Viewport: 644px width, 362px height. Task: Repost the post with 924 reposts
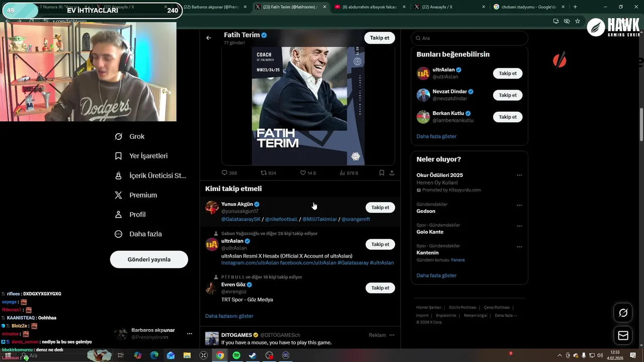coord(268,172)
